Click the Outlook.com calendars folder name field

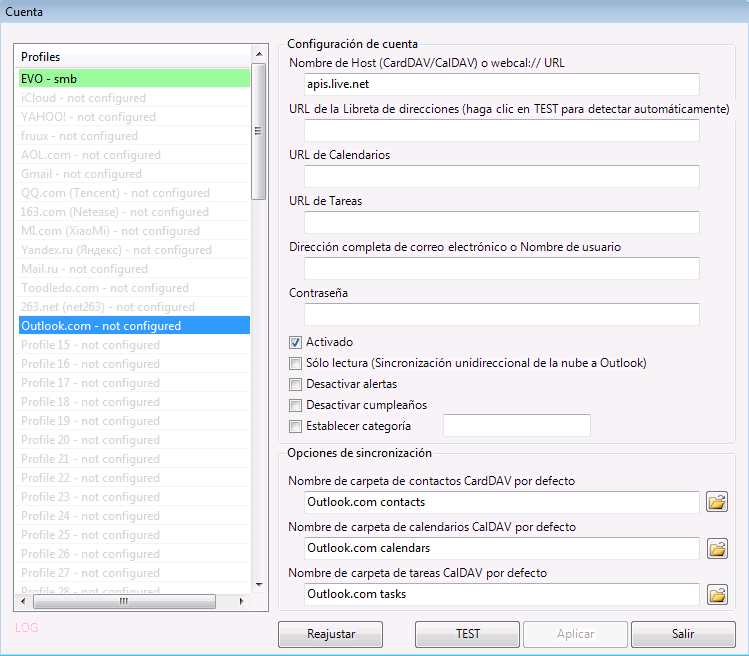click(x=502, y=548)
